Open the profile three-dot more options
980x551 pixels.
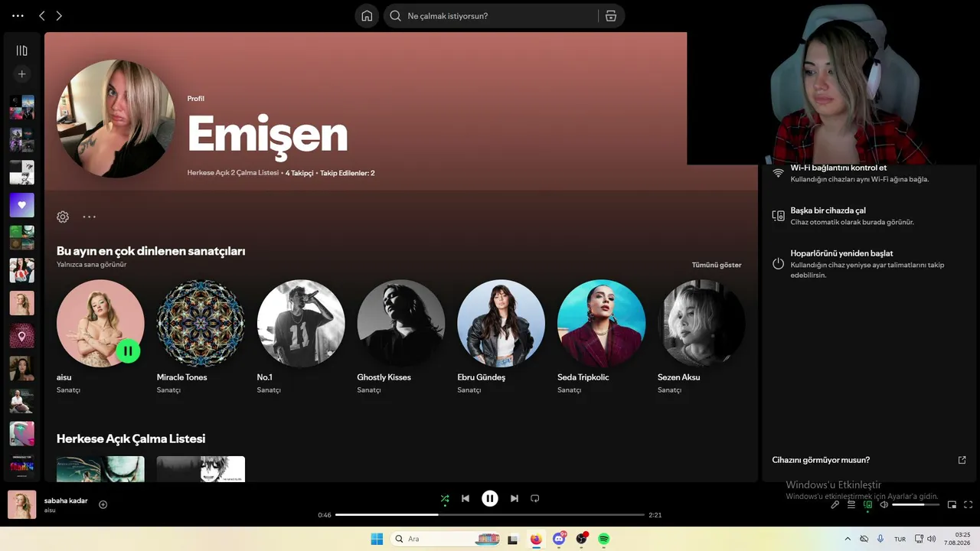pyautogui.click(x=90, y=217)
